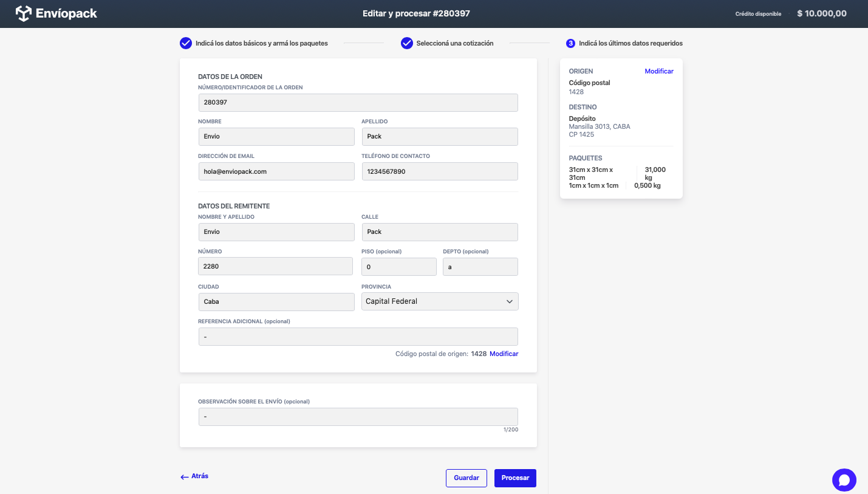
Task: Go to step 'Indicá los datos básicos y armá los paquetes'
Action: 262,43
